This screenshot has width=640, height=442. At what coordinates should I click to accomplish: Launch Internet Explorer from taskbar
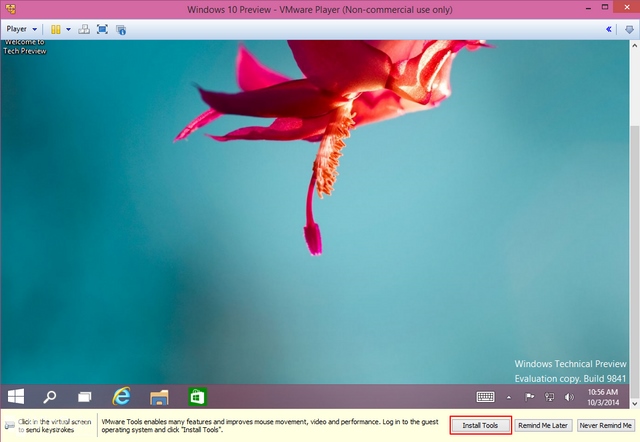[121, 396]
